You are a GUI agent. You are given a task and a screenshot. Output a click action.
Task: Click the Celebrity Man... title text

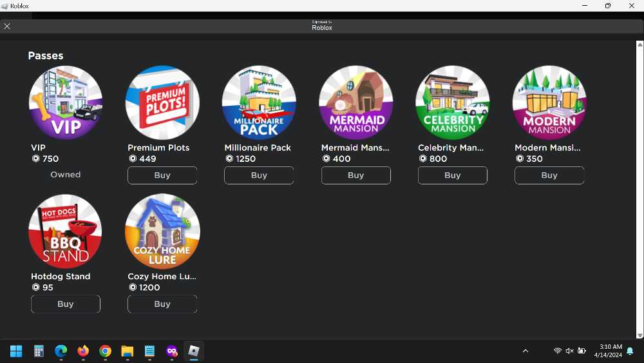pos(451,148)
